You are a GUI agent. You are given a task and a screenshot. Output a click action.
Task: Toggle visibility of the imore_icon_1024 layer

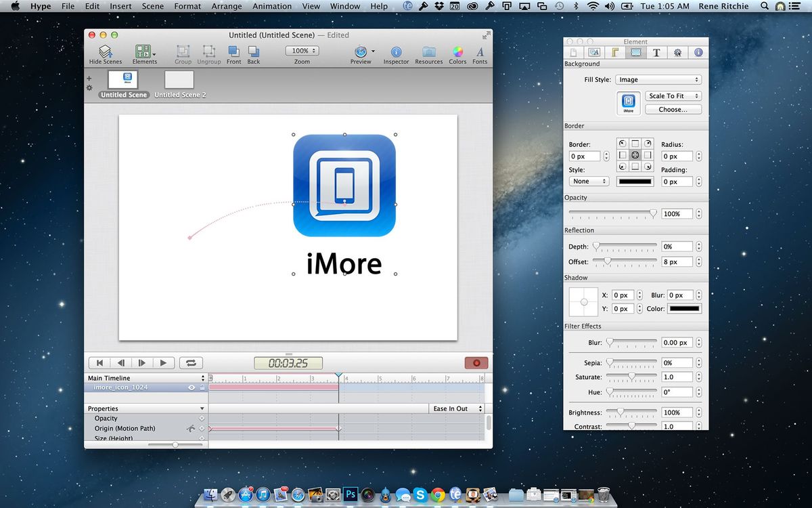(191, 387)
